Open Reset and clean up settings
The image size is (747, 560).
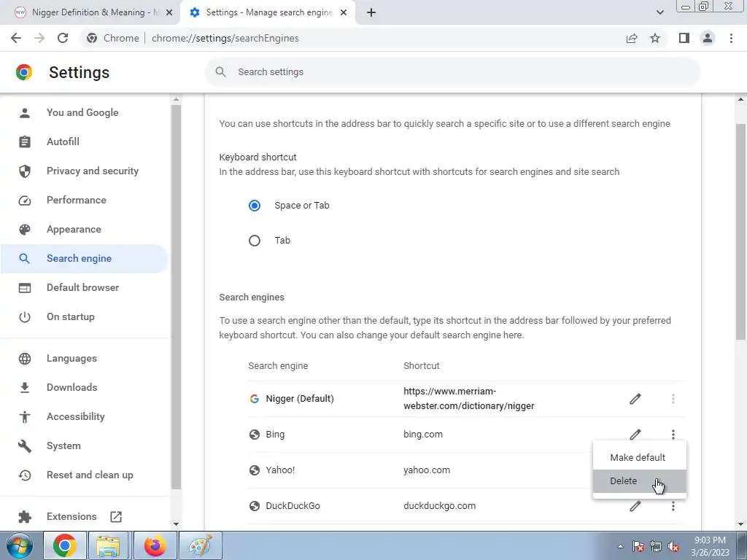click(x=90, y=475)
